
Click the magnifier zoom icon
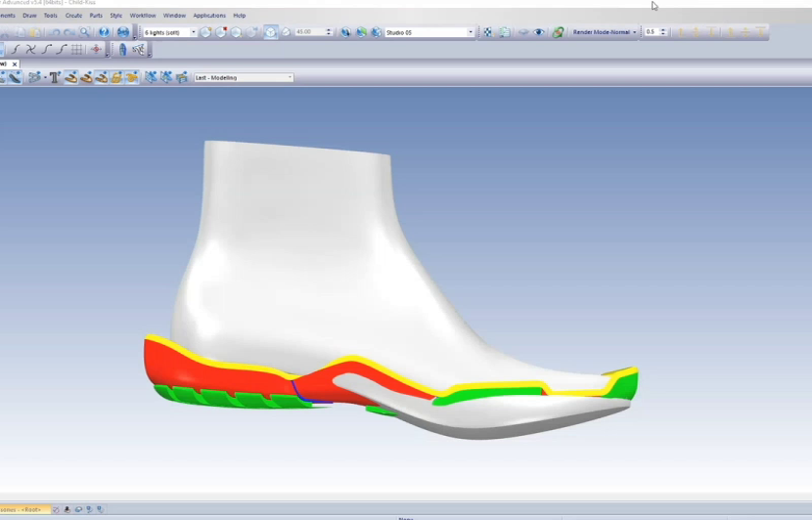(84, 32)
